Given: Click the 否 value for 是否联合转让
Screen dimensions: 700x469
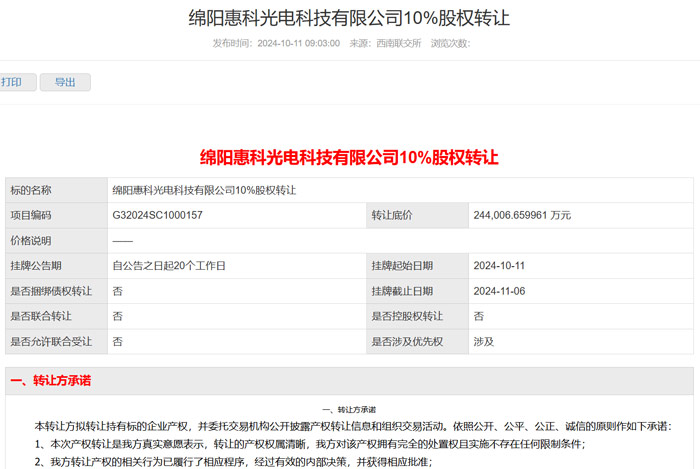Looking at the screenshot, I should point(117,316).
